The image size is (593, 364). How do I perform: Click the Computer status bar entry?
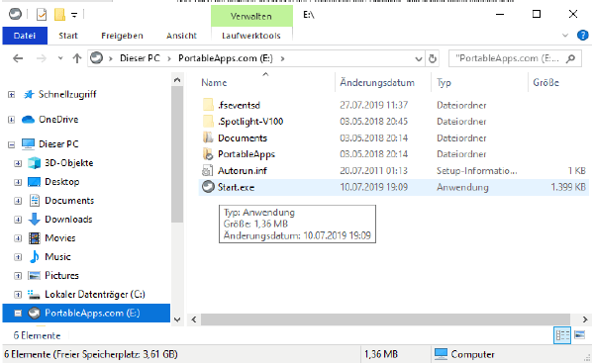pyautogui.click(x=464, y=354)
